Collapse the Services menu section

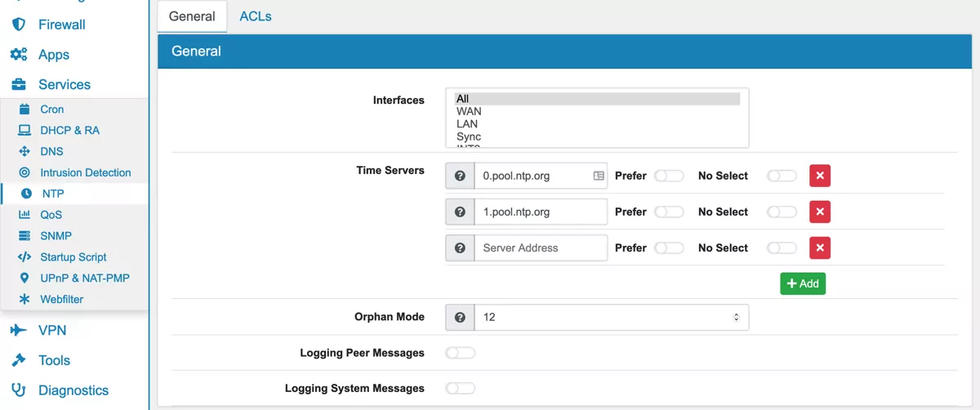64,84
